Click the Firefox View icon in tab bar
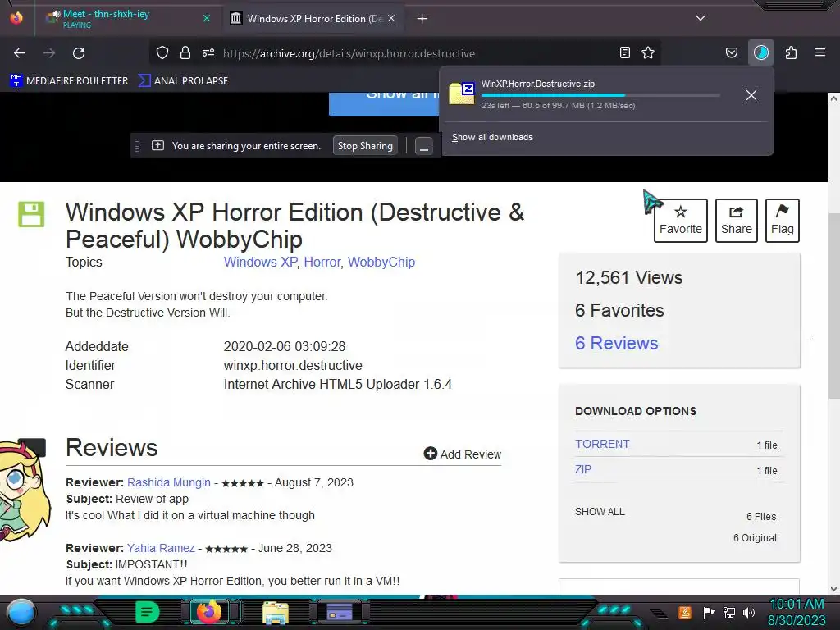840x630 pixels. [16, 18]
